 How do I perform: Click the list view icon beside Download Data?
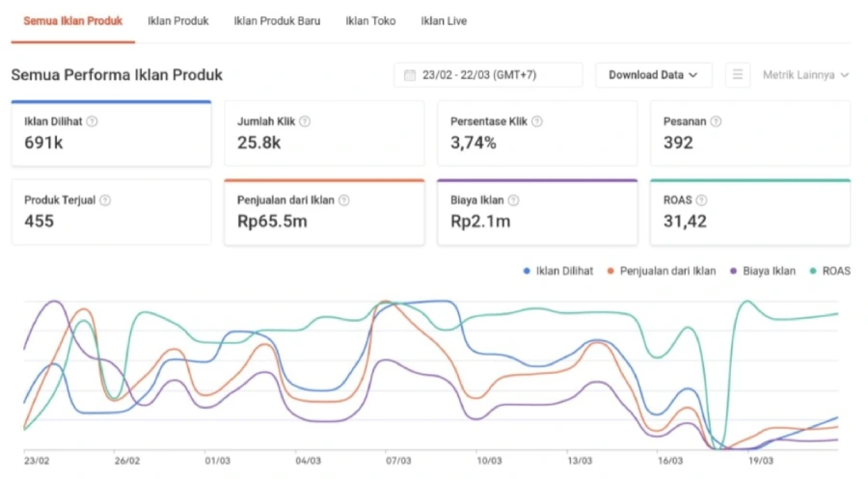[738, 74]
